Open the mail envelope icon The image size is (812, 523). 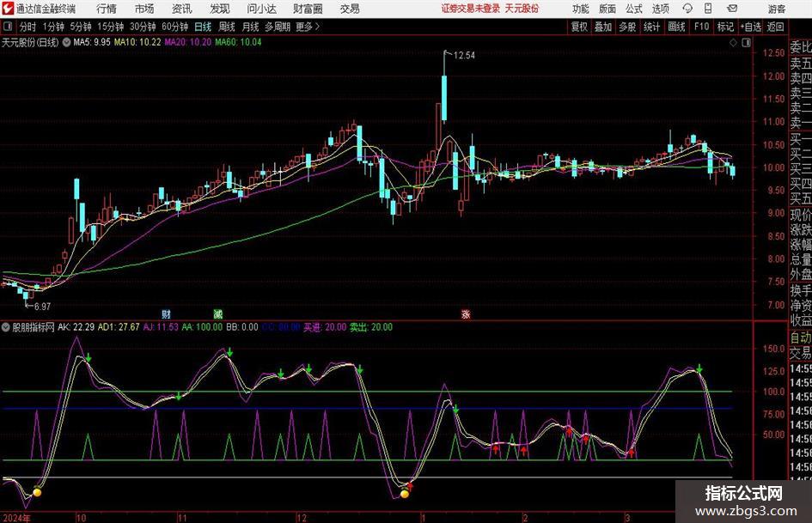[732, 9]
